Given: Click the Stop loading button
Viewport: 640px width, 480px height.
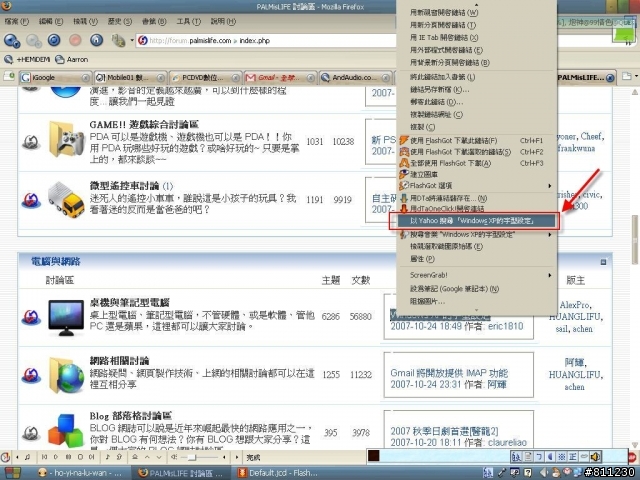Looking at the screenshot, I should (75, 40).
